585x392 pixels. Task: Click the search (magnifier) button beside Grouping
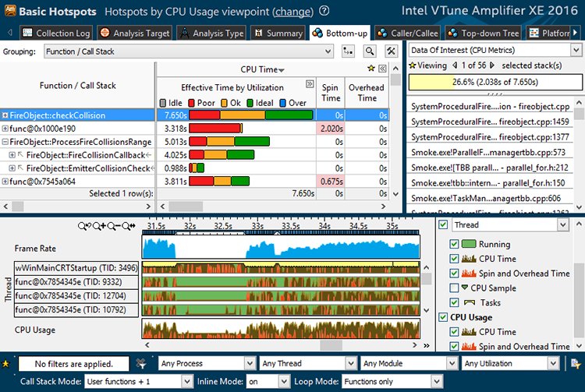coord(370,50)
